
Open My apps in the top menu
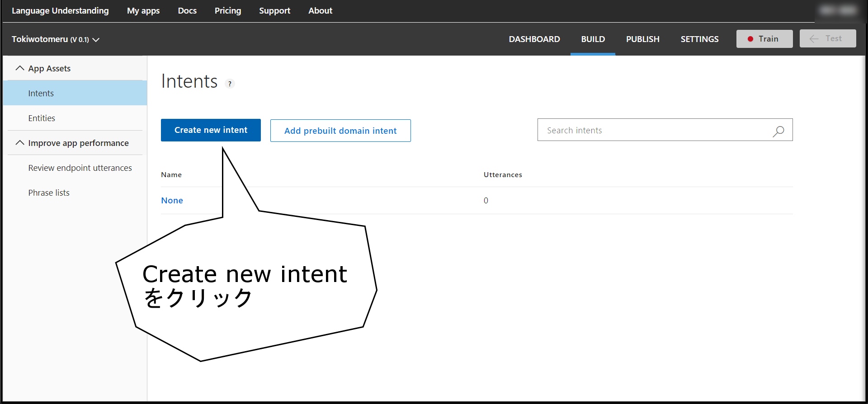(143, 11)
